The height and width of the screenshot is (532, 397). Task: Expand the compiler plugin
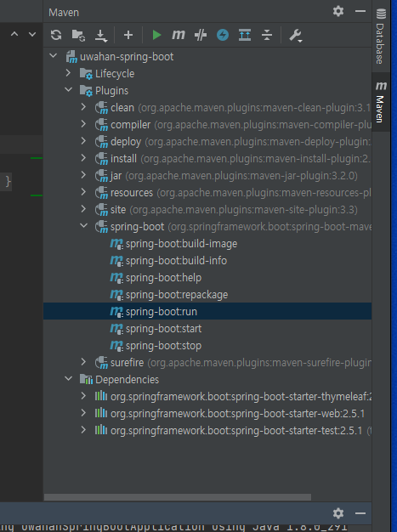(x=83, y=124)
